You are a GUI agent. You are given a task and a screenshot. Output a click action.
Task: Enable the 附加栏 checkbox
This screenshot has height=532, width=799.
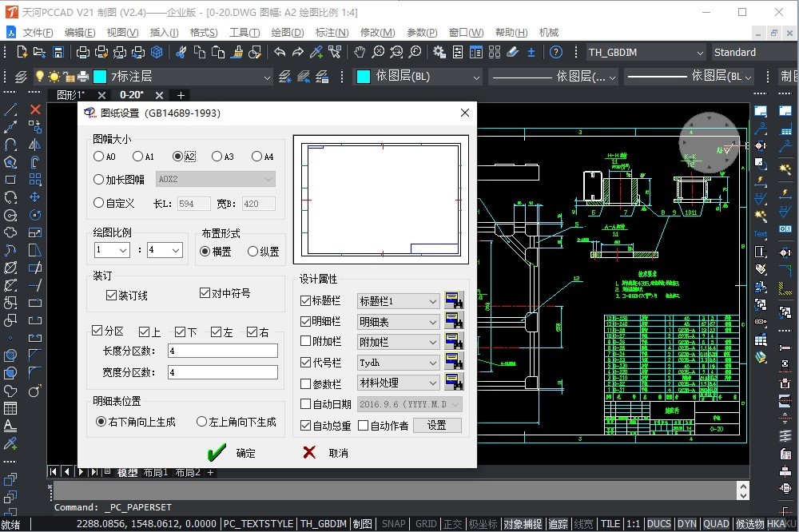click(x=306, y=342)
